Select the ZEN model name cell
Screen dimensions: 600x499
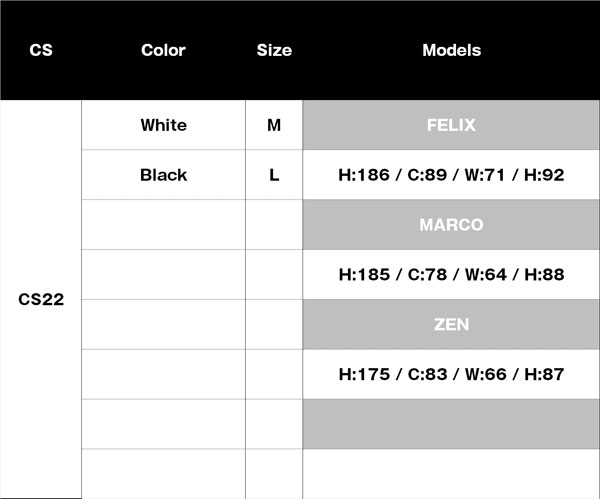(x=451, y=324)
